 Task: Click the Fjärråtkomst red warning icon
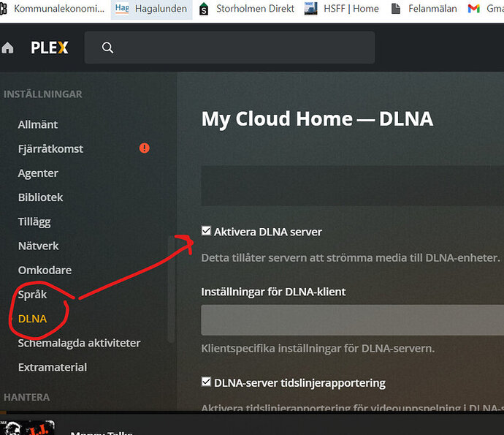145,148
